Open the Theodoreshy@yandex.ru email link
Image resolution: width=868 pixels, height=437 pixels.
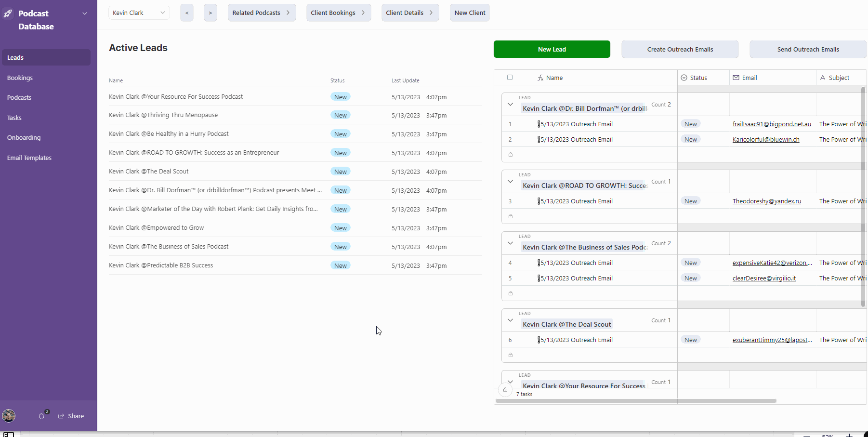[x=766, y=201]
